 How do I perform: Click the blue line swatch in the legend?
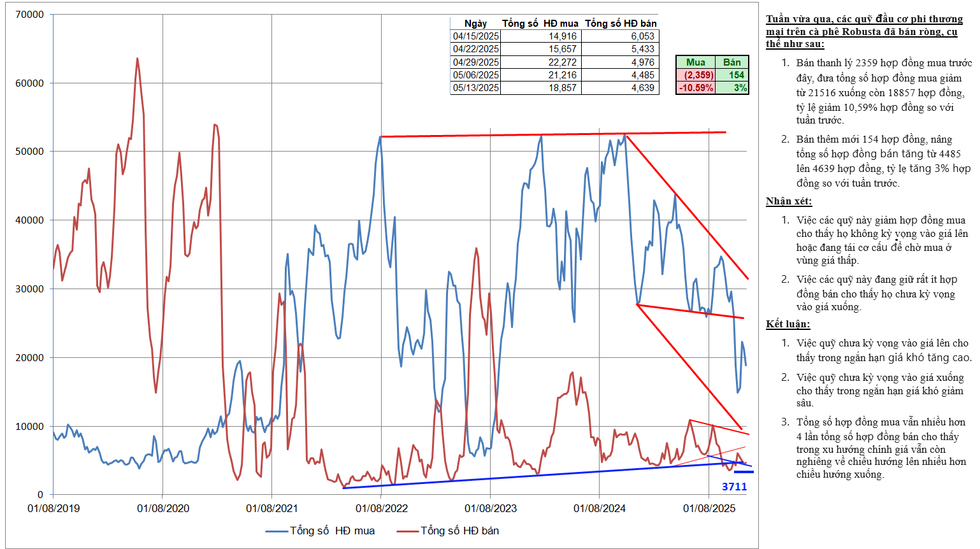tap(277, 531)
